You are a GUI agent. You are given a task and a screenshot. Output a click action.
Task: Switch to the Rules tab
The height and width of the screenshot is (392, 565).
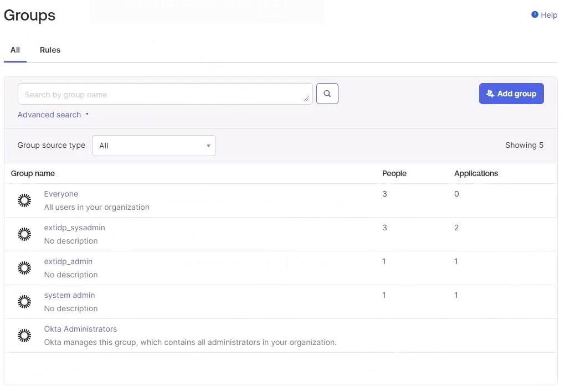click(50, 50)
